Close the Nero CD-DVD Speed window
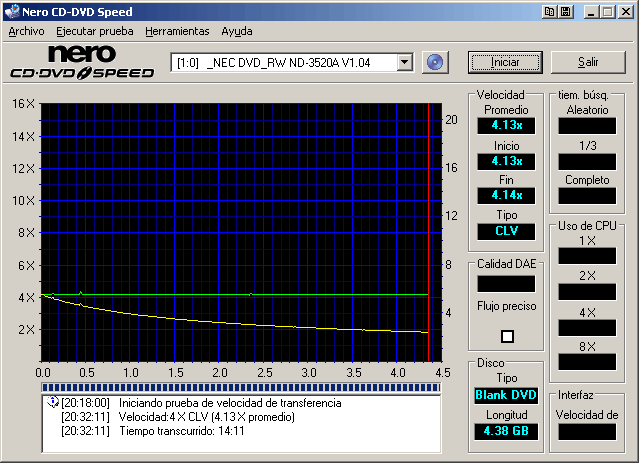Image resolution: width=639 pixels, height=463 pixels. [x=626, y=12]
